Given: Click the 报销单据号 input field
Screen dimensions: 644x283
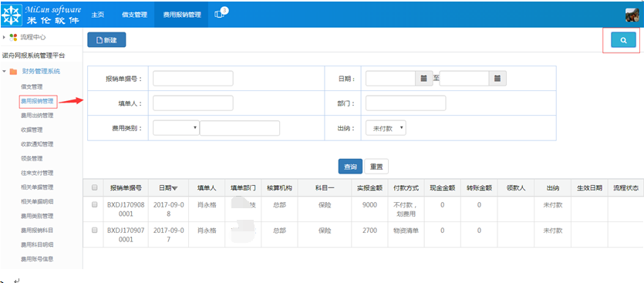Looking at the screenshot, I should pos(193,79).
